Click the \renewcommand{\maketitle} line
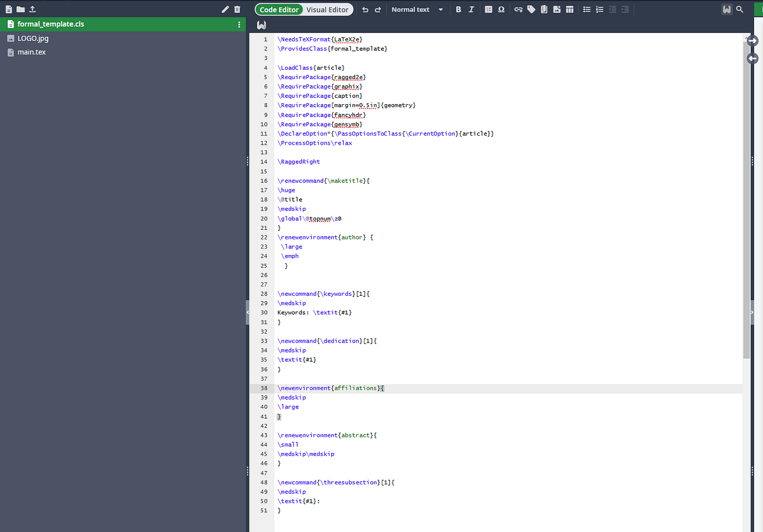Image resolution: width=763 pixels, height=532 pixels. click(x=323, y=181)
